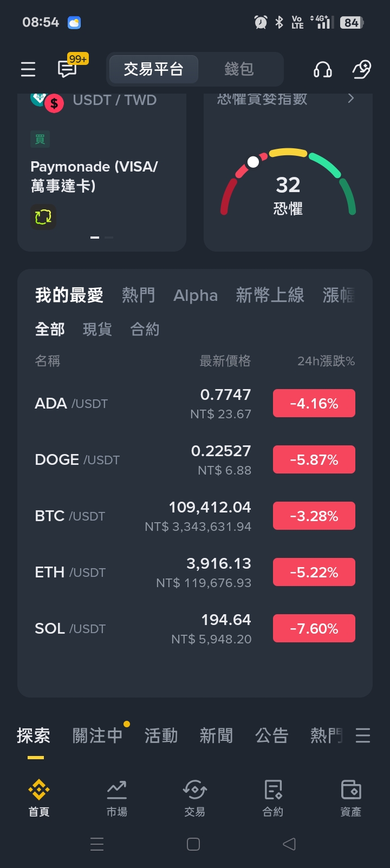
Task: Open the Futures tab in bottom navigation
Action: coord(273,798)
